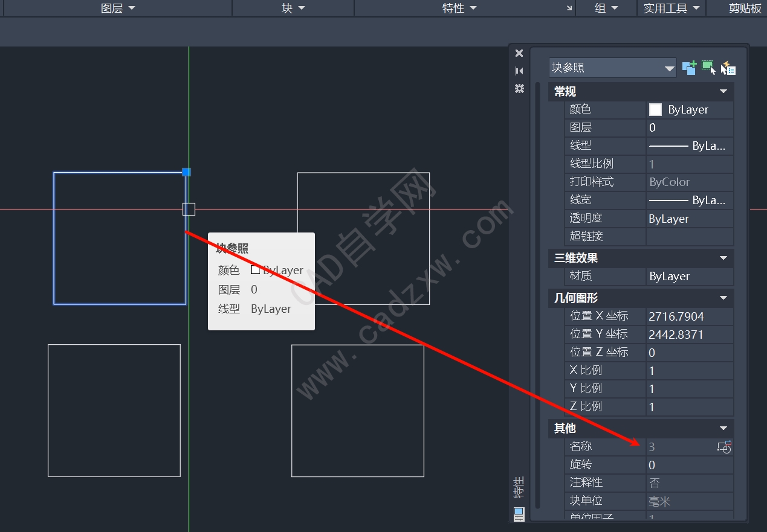Collapse the 常规 section
The width and height of the screenshot is (767, 532).
723,92
